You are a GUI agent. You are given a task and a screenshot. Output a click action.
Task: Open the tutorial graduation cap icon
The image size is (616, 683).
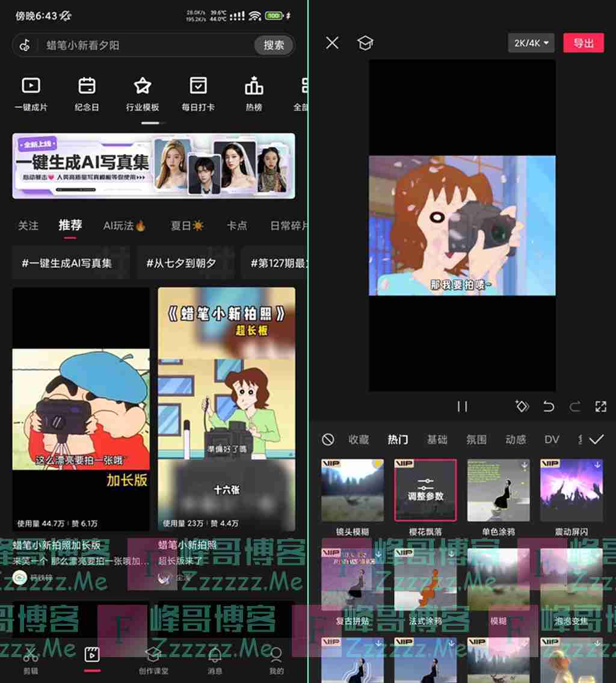coord(365,43)
